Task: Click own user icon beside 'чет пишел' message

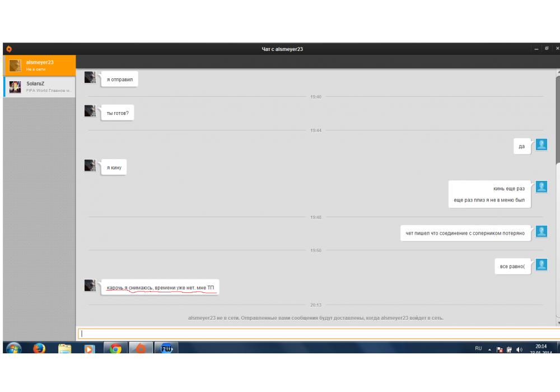Action: pos(542,231)
